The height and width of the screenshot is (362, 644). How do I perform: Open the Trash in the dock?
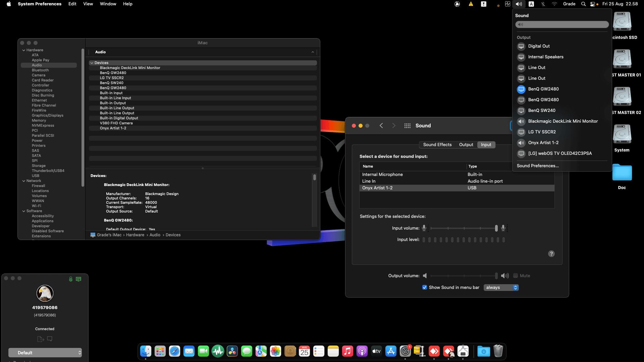click(x=498, y=351)
